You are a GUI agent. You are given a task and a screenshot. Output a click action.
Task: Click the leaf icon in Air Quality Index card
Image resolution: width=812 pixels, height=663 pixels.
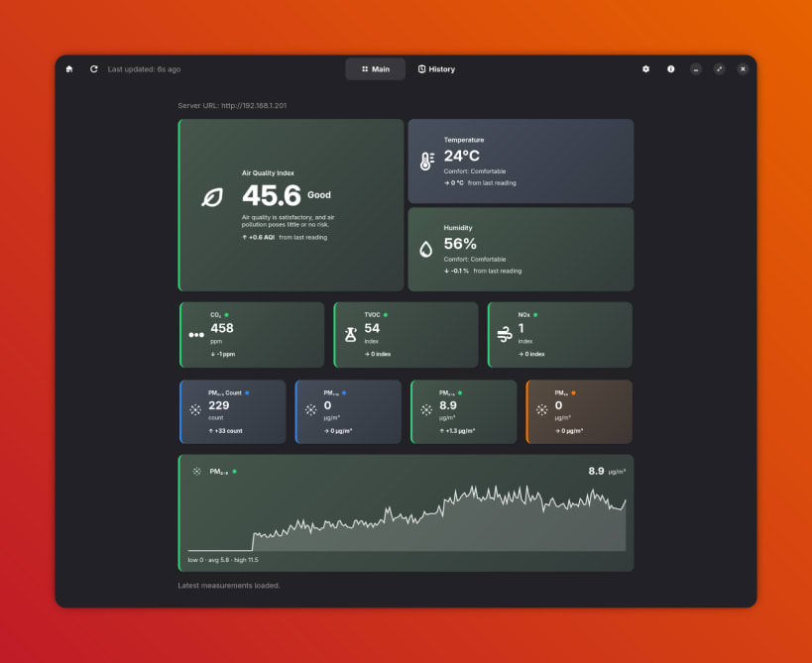click(212, 197)
